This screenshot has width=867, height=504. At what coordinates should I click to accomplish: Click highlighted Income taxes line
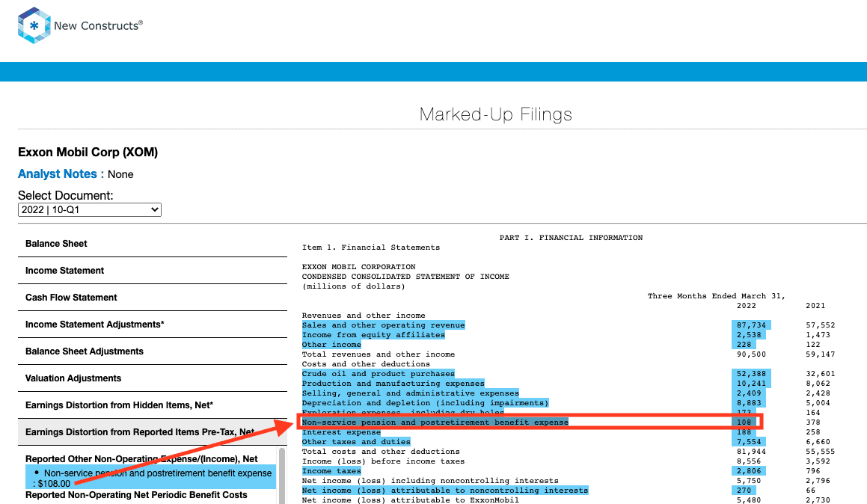pos(331,471)
